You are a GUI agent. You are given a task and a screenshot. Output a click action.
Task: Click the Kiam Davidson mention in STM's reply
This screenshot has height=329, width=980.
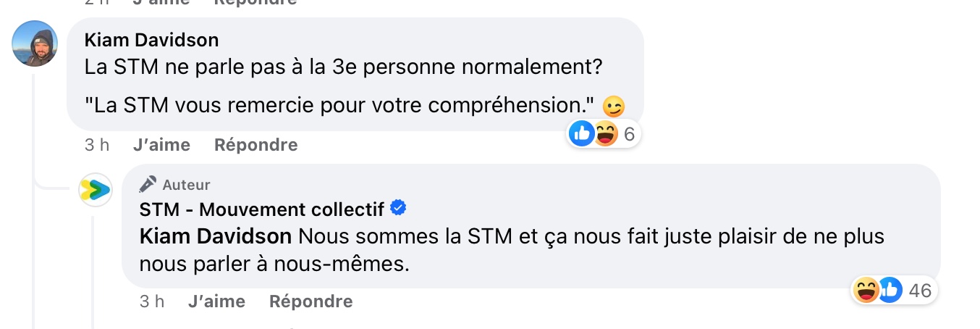coord(215,237)
